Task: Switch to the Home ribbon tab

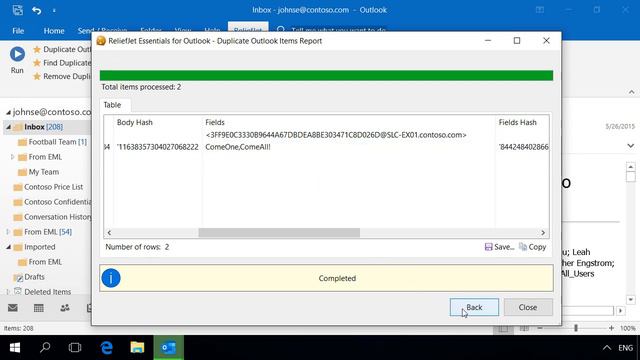Action: click(x=53, y=31)
